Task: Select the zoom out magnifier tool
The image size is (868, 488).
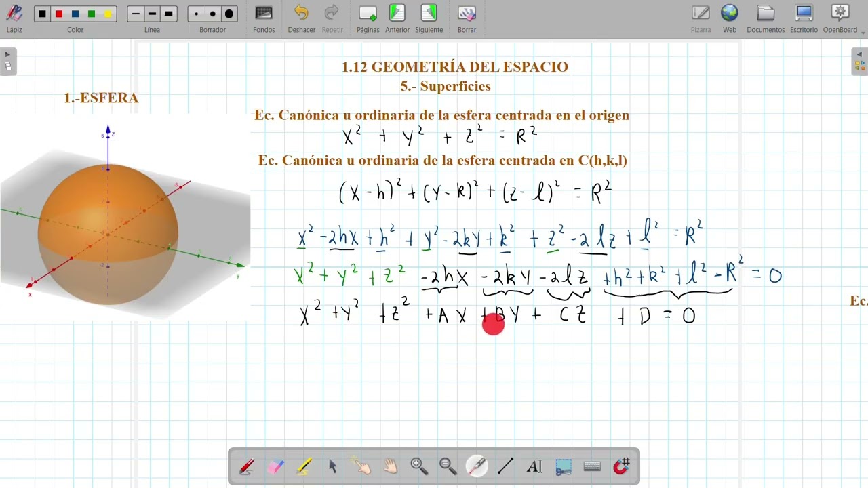Action: click(x=448, y=466)
